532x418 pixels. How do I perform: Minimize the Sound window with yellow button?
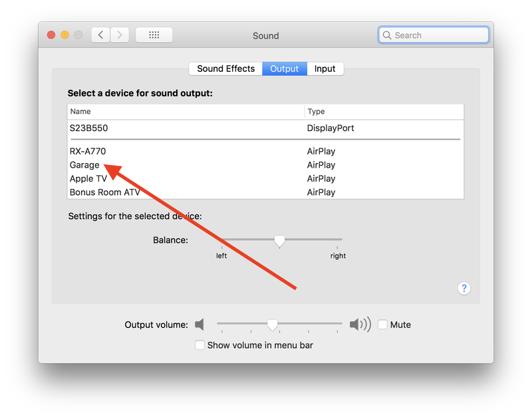tap(65, 35)
